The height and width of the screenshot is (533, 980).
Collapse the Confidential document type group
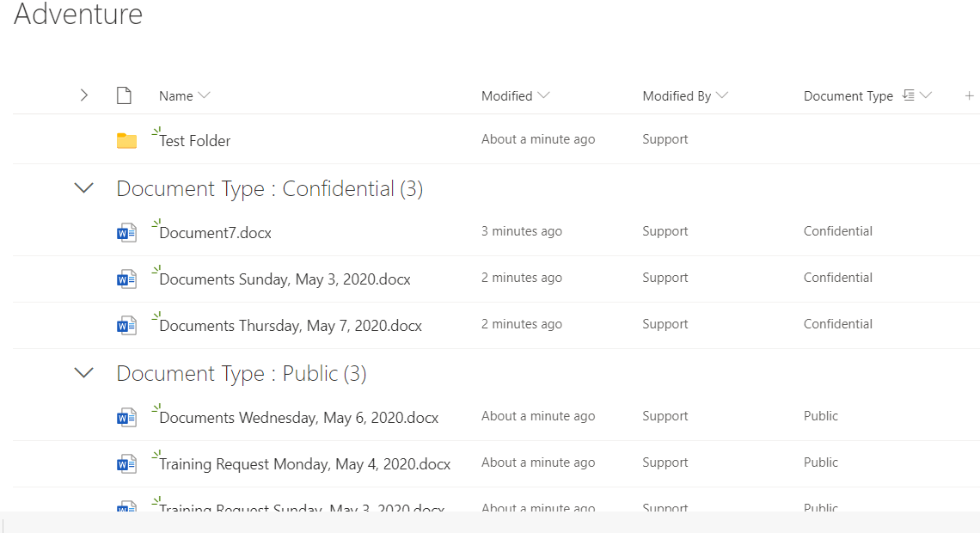83,187
